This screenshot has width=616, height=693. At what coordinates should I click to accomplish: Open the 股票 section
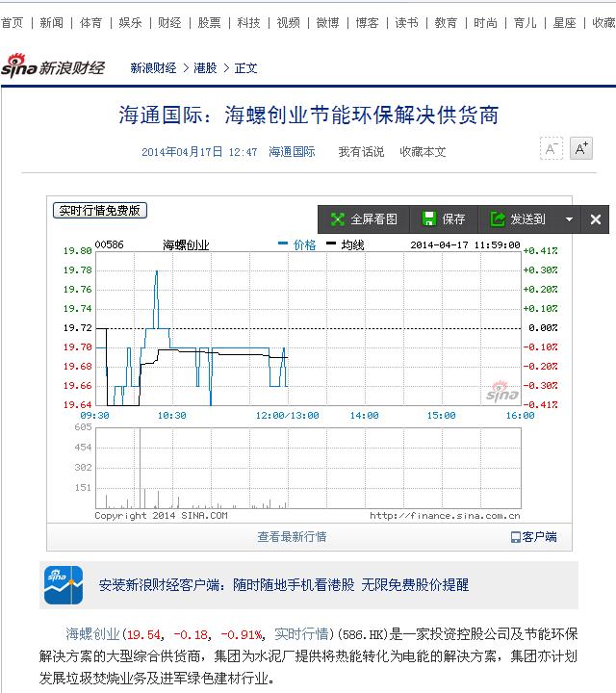[210, 22]
